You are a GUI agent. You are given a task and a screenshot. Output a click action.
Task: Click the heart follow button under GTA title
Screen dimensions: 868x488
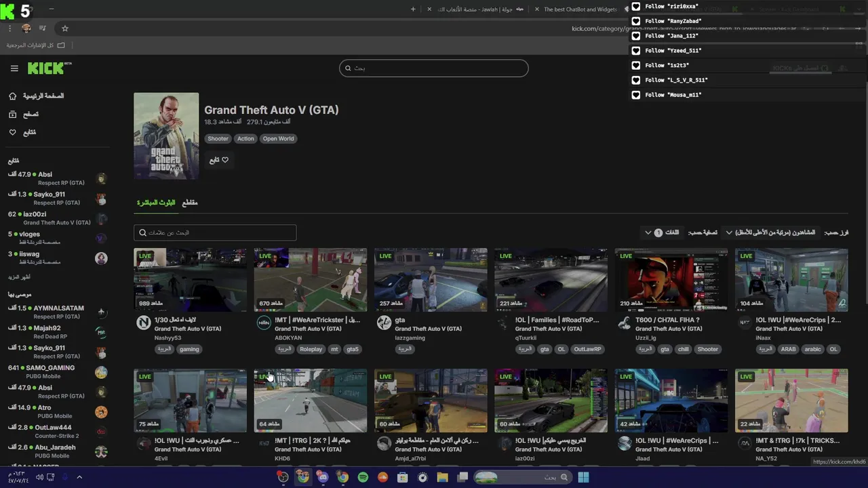[218, 160]
